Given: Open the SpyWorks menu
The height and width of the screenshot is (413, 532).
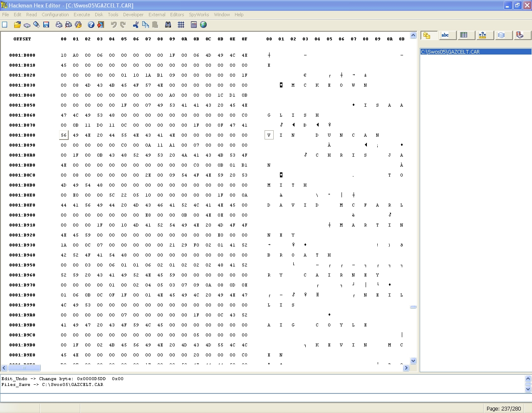Looking at the screenshot, I should 199,15.
